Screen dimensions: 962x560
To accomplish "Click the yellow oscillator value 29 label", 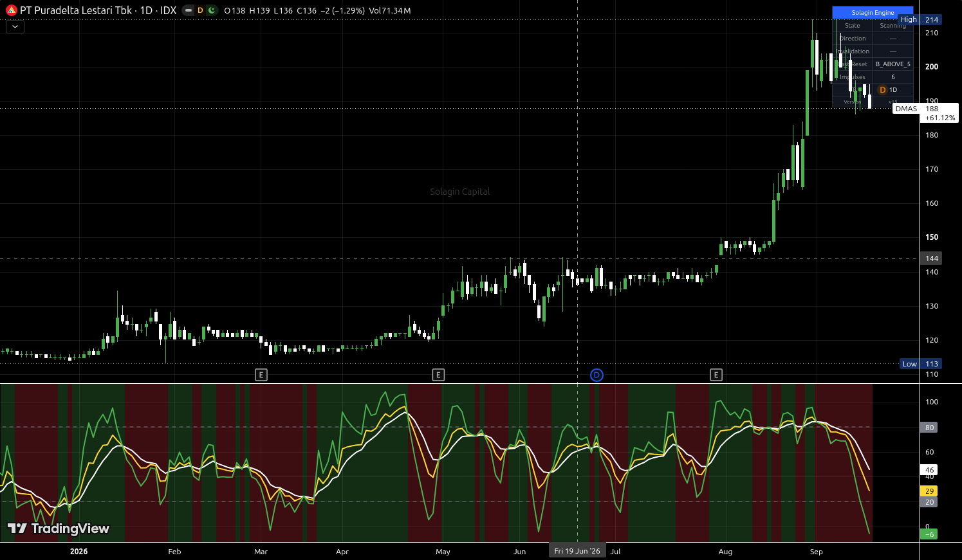I will tap(929, 491).
